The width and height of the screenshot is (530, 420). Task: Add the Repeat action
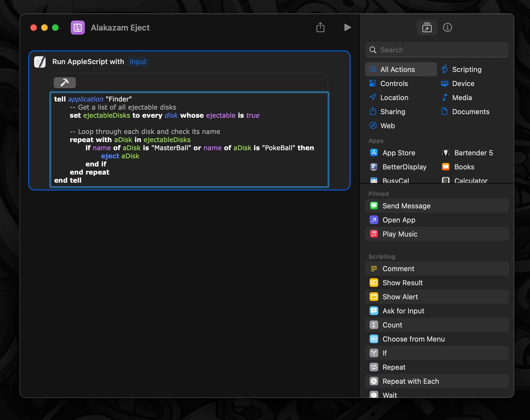(437, 367)
